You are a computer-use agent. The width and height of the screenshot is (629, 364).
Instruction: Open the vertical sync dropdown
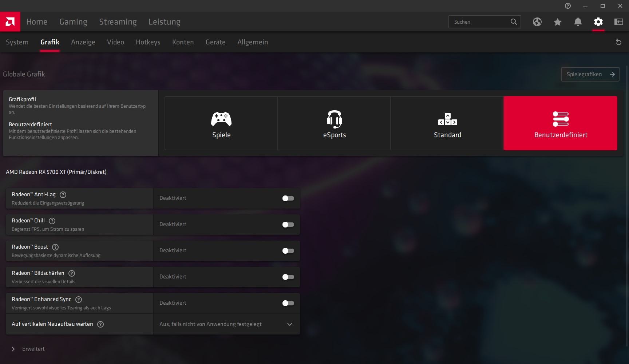pos(226,324)
